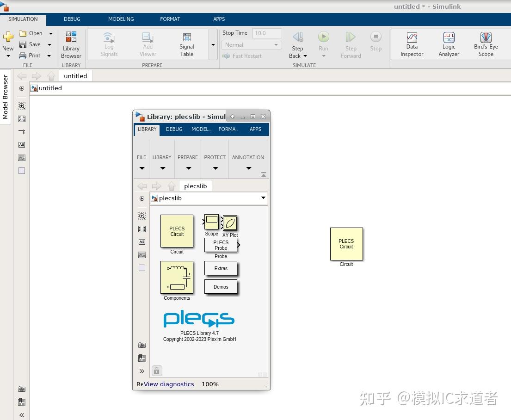Open the LIBRARY tab in the plecslib window

(x=147, y=130)
